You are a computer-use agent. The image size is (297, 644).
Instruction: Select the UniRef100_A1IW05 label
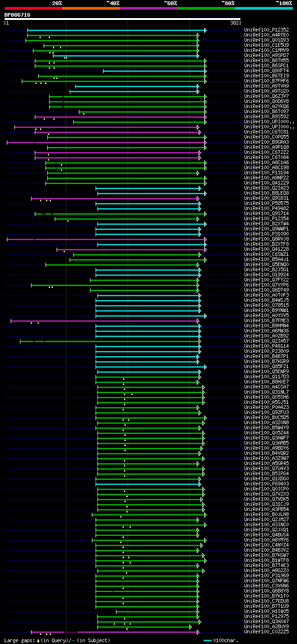tap(266, 611)
